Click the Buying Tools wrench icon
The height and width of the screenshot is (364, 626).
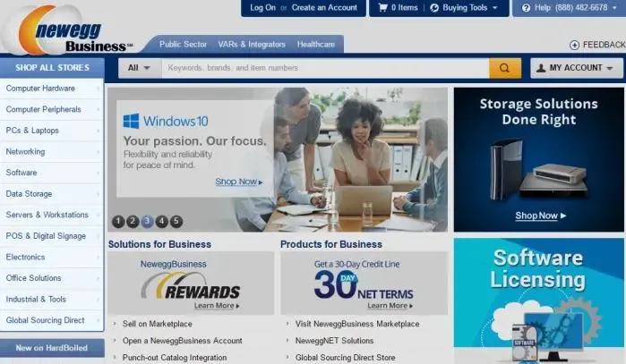coord(434,7)
